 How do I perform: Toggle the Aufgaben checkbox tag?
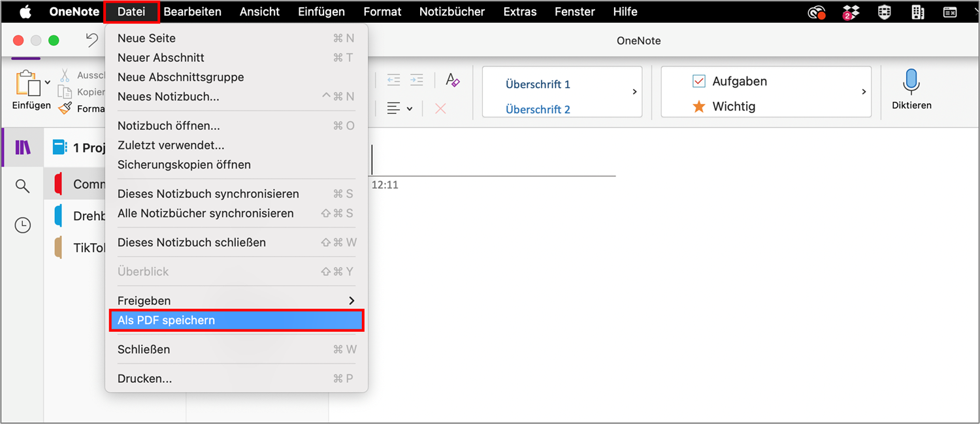699,82
